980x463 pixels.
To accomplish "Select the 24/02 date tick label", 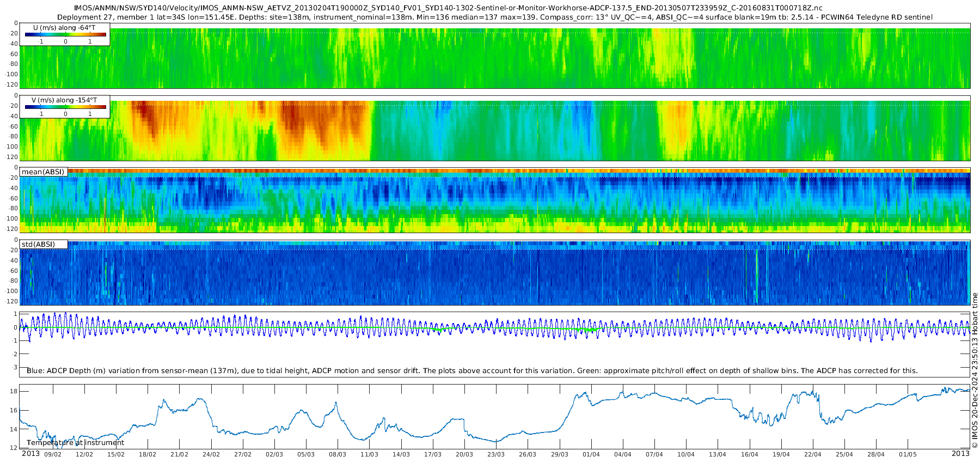I will [x=211, y=454].
